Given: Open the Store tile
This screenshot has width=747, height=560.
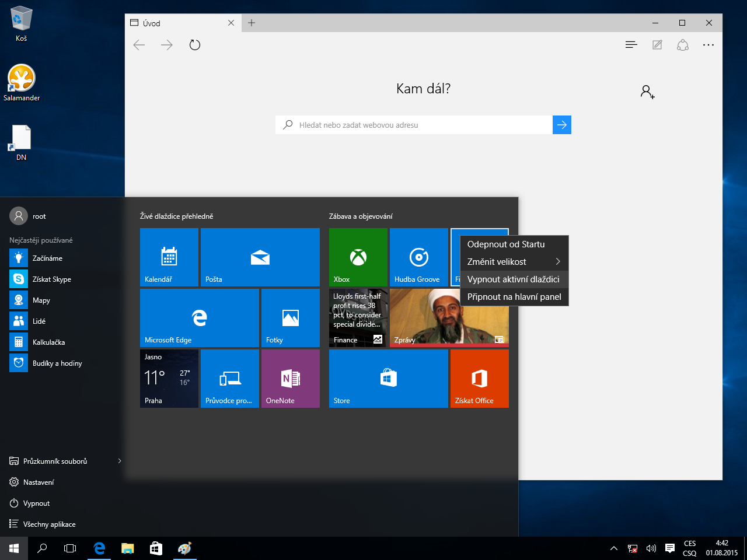Looking at the screenshot, I should (389, 379).
